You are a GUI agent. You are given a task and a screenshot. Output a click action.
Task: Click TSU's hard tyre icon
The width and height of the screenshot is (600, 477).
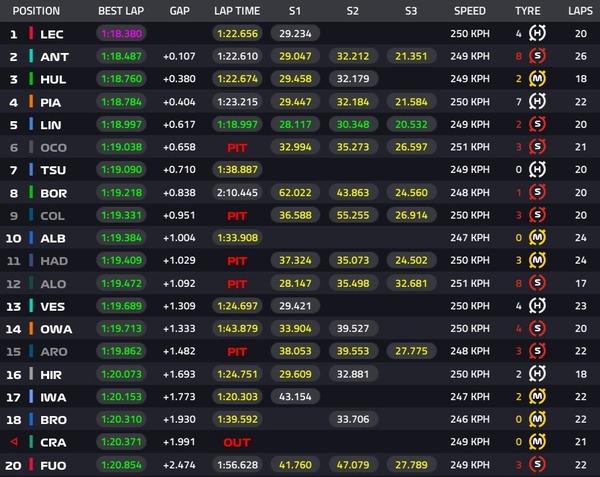point(537,170)
